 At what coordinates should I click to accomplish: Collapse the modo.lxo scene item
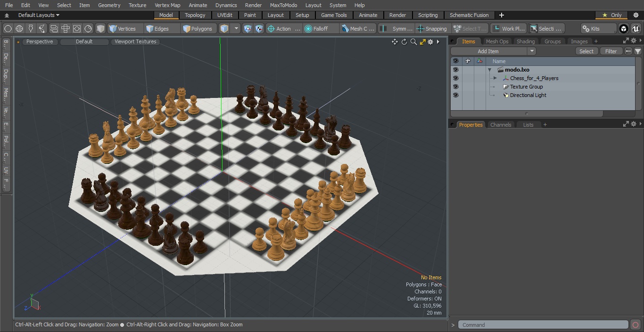pos(489,70)
